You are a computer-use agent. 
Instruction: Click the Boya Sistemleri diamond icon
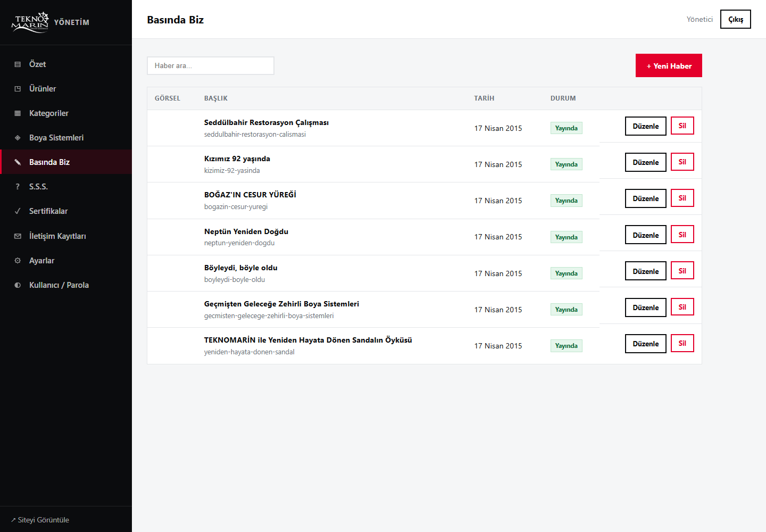[18, 138]
